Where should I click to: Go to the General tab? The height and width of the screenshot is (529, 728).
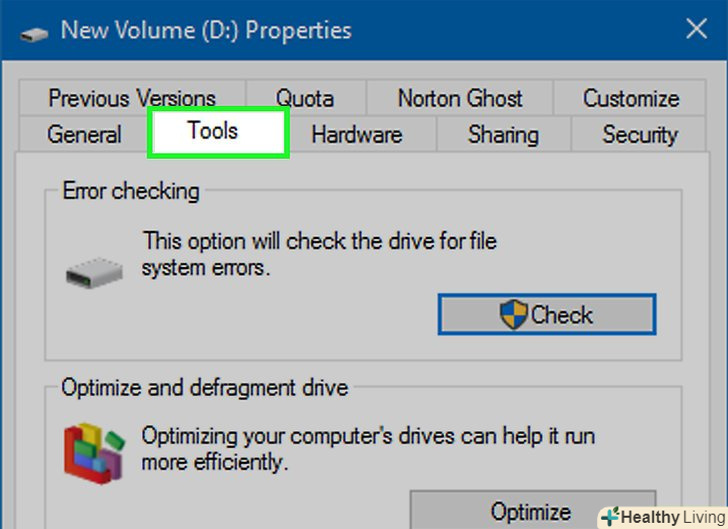(84, 134)
